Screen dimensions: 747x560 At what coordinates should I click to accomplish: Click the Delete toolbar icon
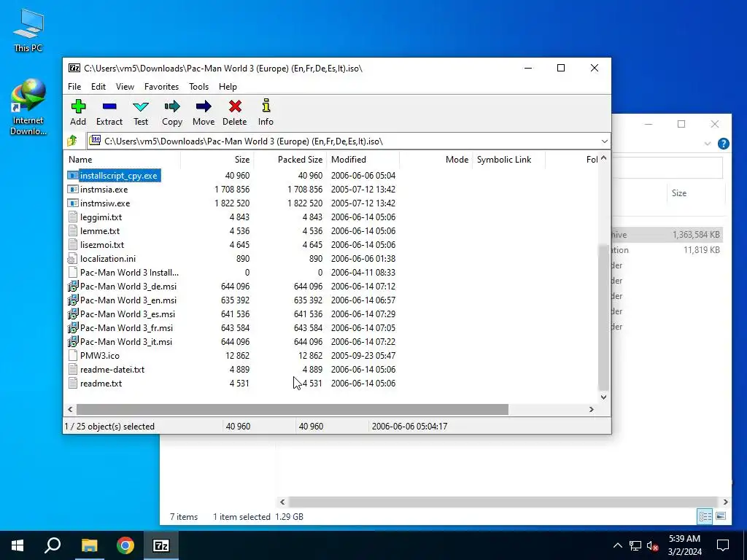click(235, 106)
